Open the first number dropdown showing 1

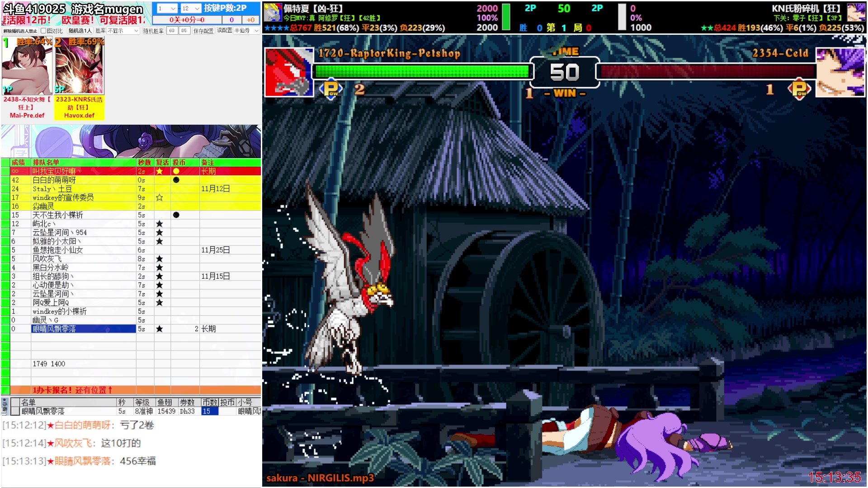pyautogui.click(x=166, y=9)
